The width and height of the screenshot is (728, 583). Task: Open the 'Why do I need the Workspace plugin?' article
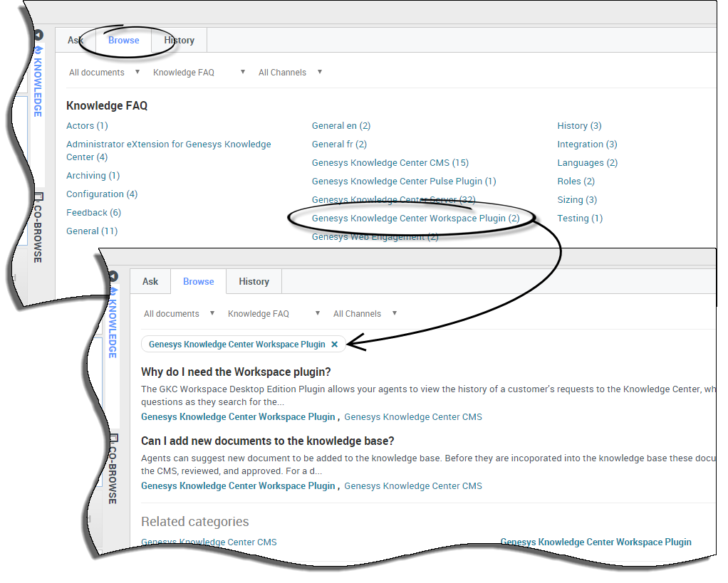[236, 372]
